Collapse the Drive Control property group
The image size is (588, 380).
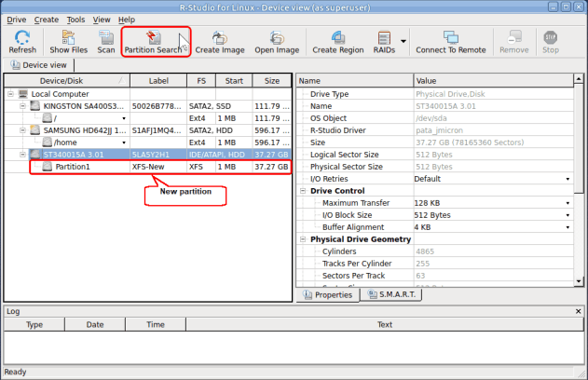[302, 190]
